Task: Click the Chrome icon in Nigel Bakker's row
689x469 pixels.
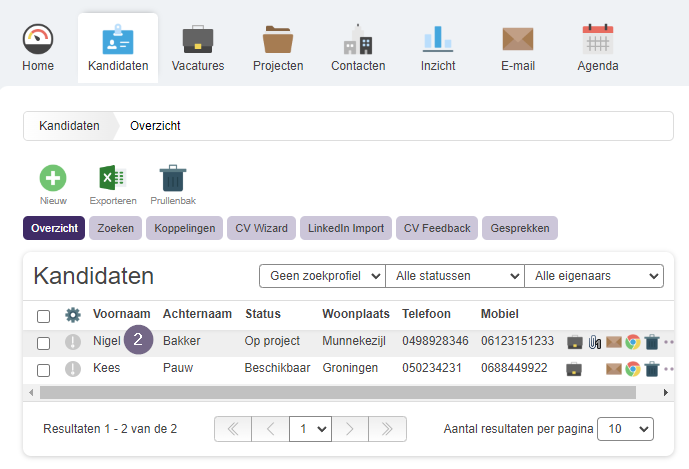Action: click(x=633, y=342)
